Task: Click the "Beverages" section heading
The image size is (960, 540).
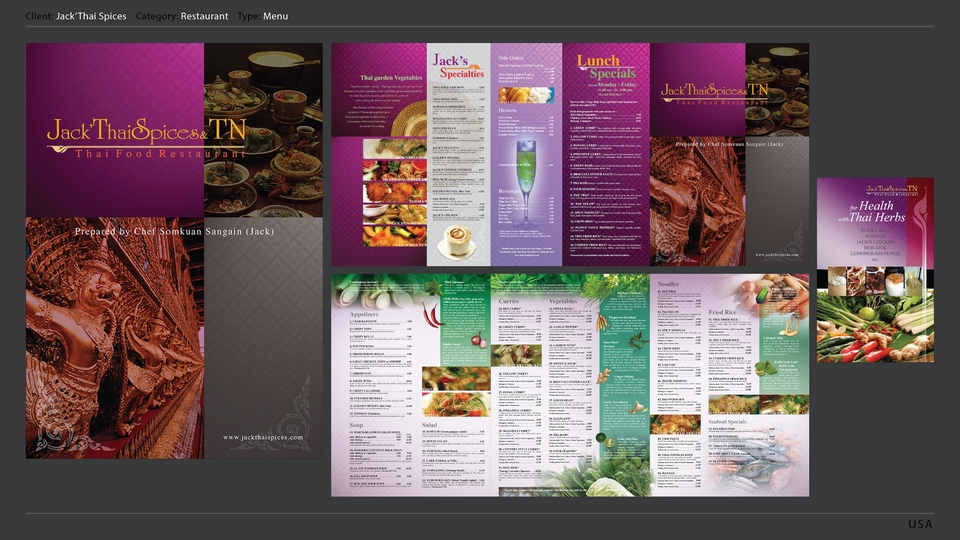Action: [x=509, y=192]
